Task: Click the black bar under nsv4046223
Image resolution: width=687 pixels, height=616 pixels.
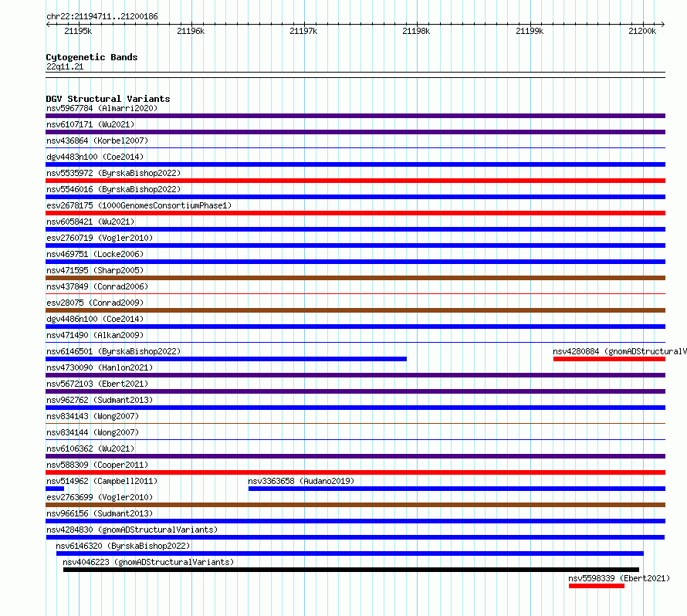Action: pos(351,570)
